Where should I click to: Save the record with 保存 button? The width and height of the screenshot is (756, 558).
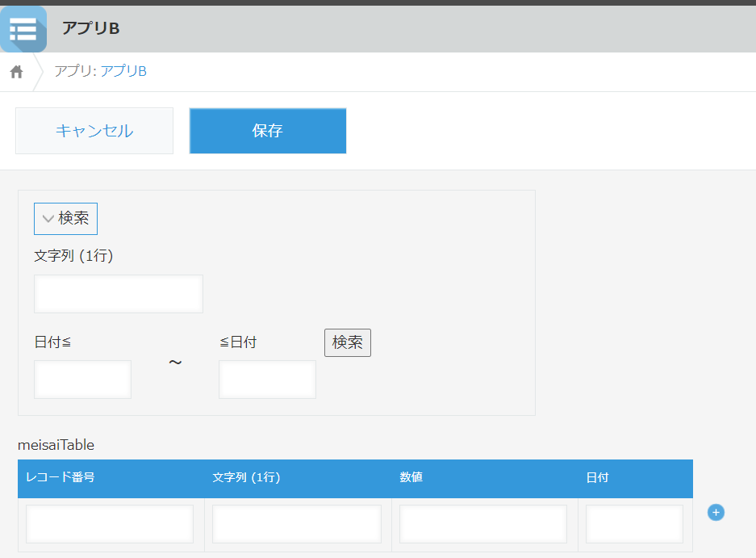tap(268, 131)
